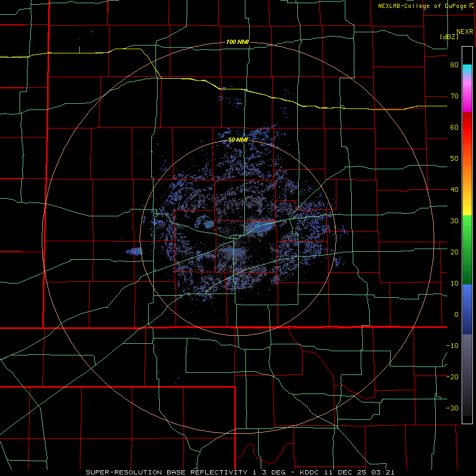Click the 20 value on the dBZ scale

454,252
